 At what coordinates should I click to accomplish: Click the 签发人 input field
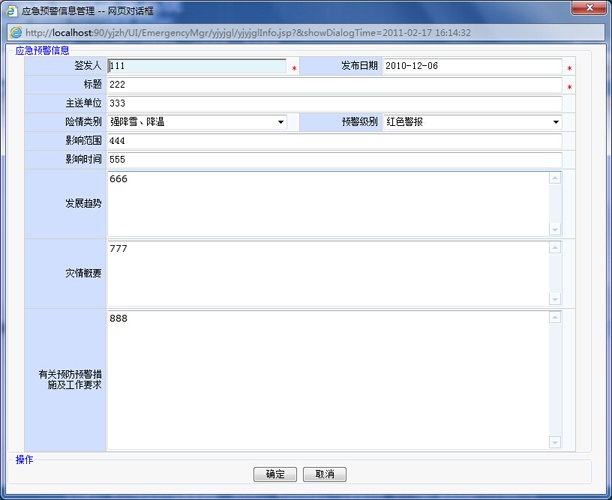(x=197, y=67)
